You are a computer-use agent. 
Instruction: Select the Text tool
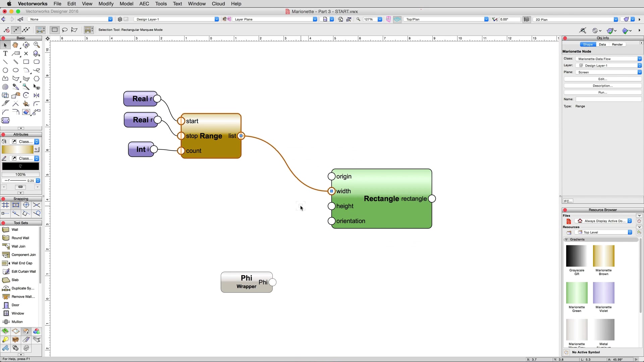5,53
